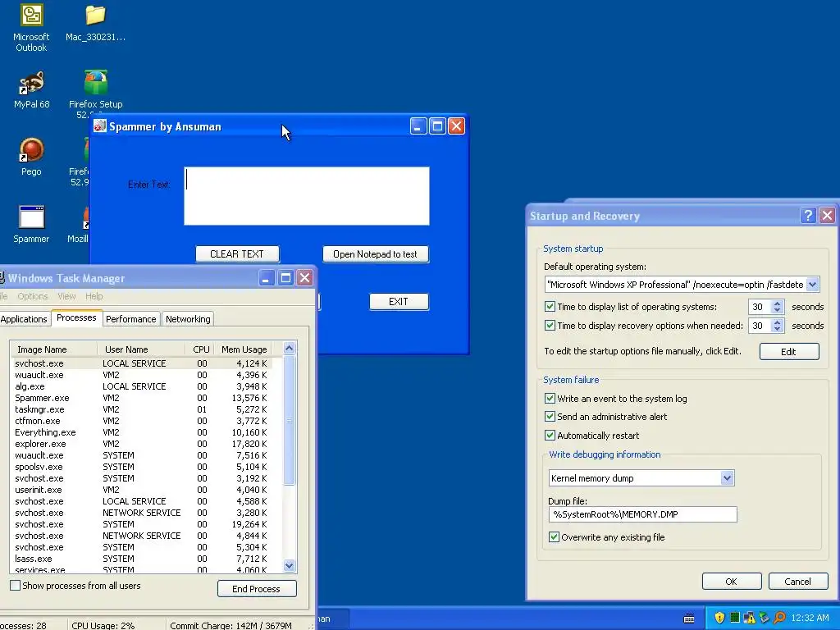Increase recovery options display time

(778, 322)
